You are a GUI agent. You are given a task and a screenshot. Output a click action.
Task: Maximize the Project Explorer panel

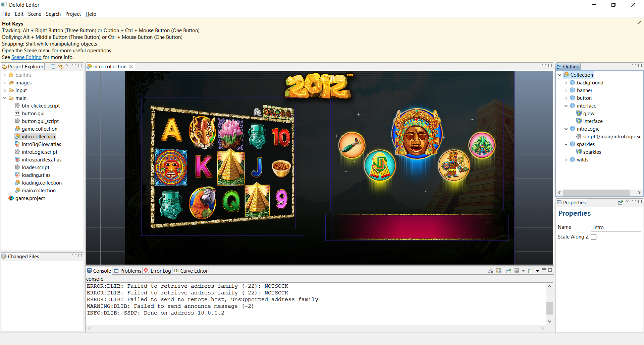80,66
